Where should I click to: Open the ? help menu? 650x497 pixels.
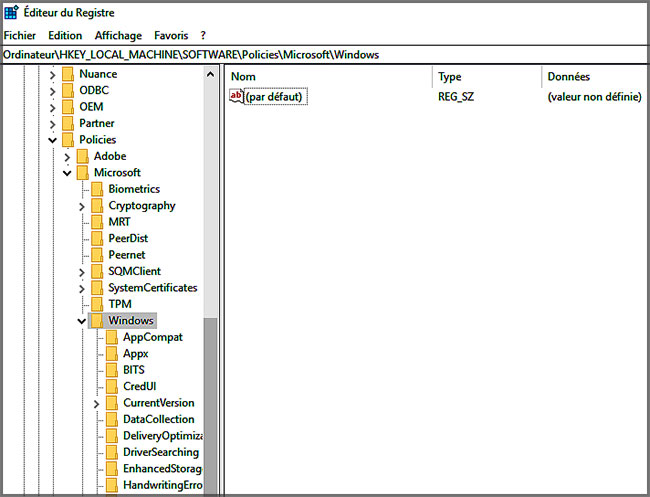(x=203, y=36)
